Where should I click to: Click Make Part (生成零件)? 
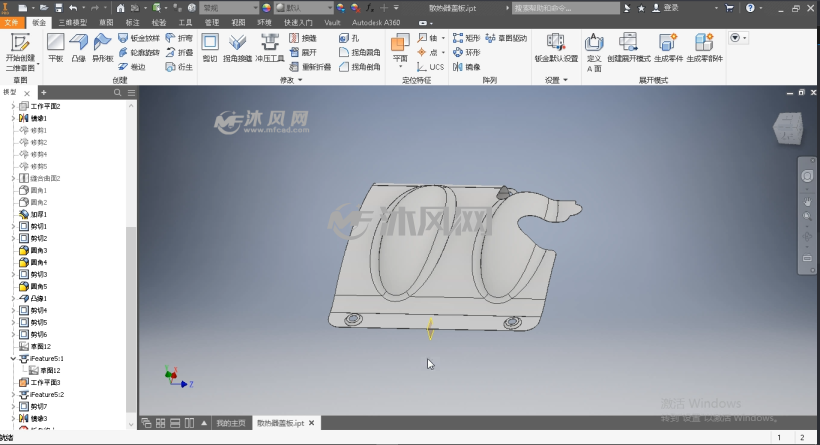tap(668, 48)
